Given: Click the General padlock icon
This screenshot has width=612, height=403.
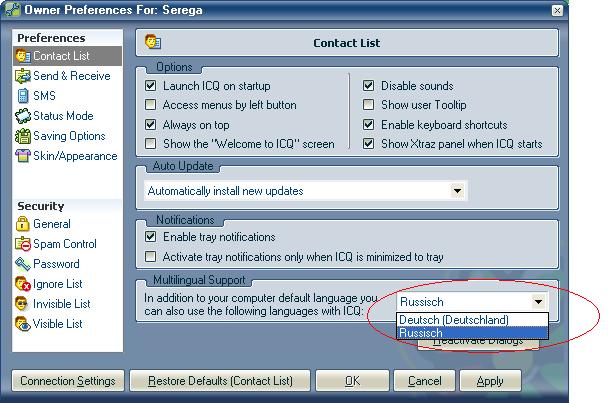Looking at the screenshot, I should 23,224.
